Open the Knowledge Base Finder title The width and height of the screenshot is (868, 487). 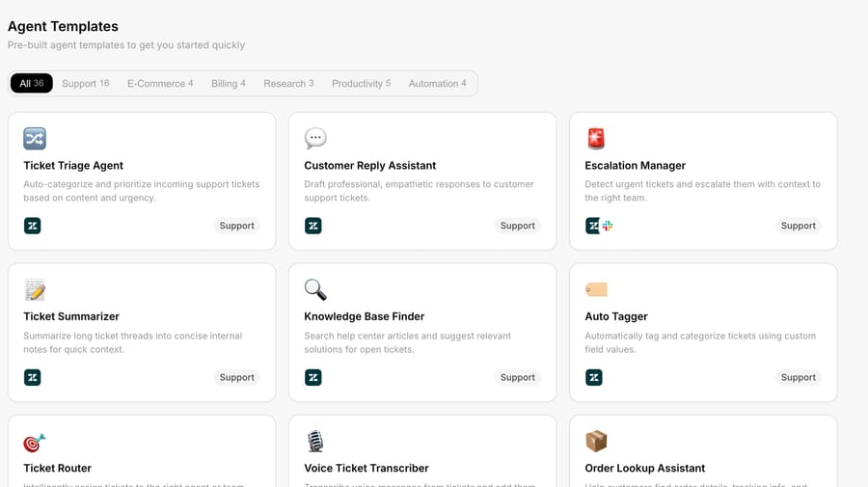tap(365, 316)
